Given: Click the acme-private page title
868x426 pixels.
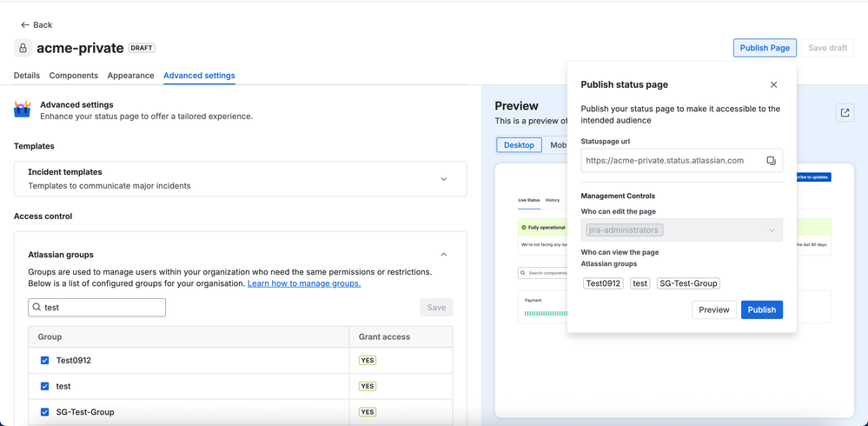Looking at the screenshot, I should click(x=80, y=48).
